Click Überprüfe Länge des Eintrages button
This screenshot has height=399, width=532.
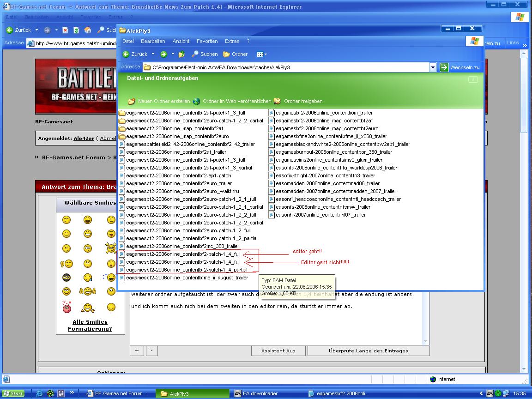point(369,351)
